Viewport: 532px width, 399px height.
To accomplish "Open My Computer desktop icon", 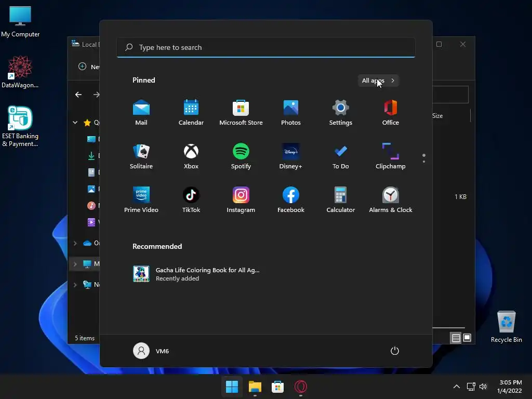I will pos(20,21).
